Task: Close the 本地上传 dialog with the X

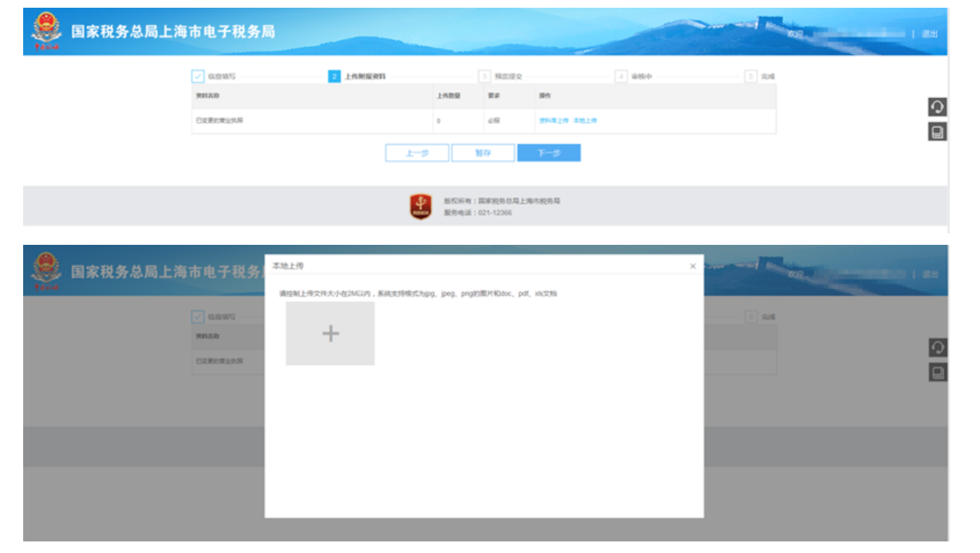Action: pos(693,265)
